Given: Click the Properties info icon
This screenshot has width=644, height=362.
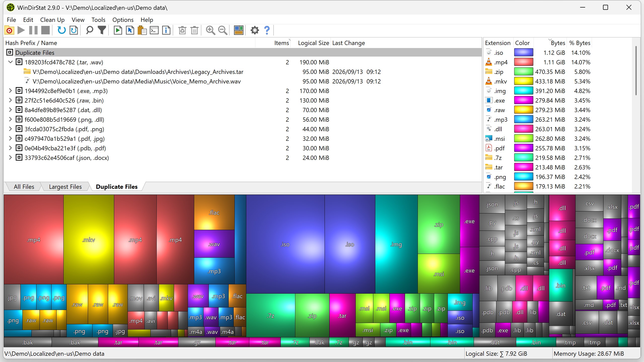Looking at the screenshot, I should [166, 30].
